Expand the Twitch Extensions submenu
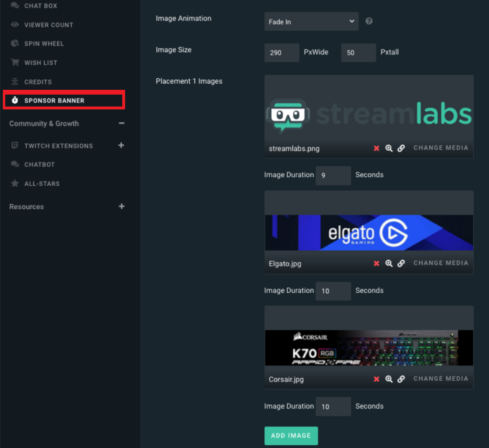This screenshot has height=448, width=489. 121,145
